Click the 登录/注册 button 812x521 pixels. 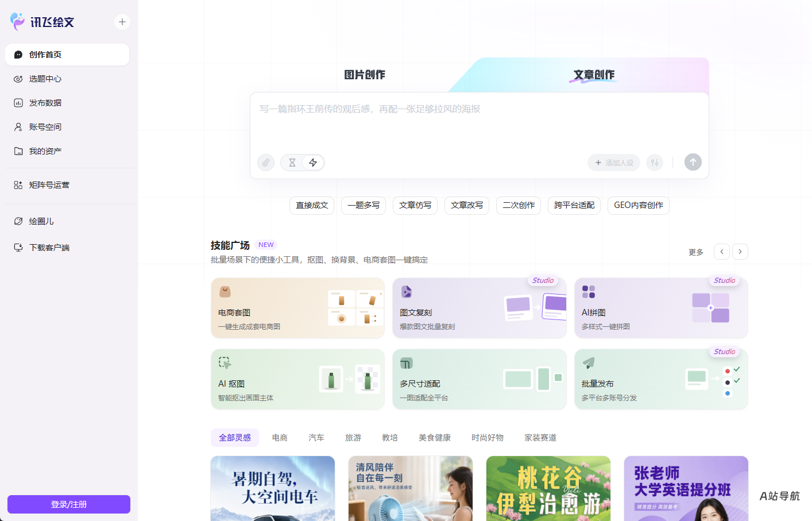(x=69, y=504)
